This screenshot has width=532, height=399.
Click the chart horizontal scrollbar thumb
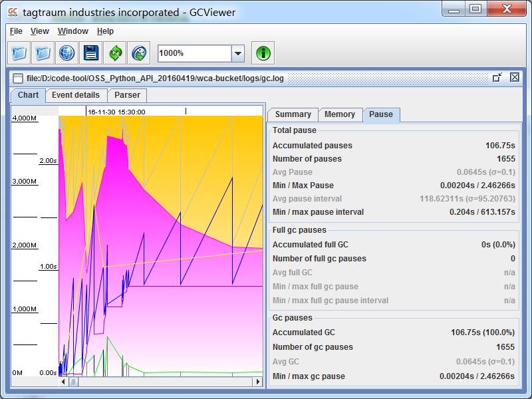point(74,382)
